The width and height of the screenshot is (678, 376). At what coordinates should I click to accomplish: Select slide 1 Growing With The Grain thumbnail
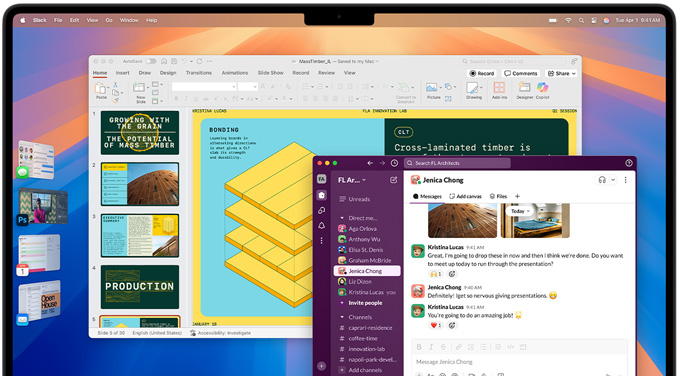pyautogui.click(x=140, y=133)
